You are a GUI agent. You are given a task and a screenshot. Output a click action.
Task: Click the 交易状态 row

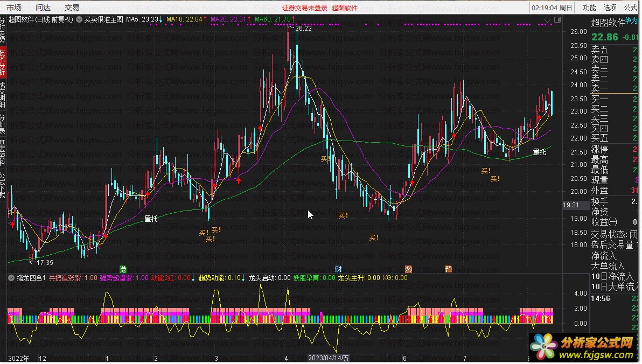pos(615,235)
